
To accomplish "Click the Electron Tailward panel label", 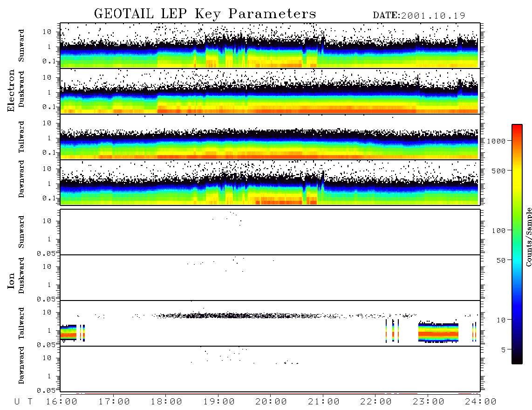I will click(x=21, y=137).
